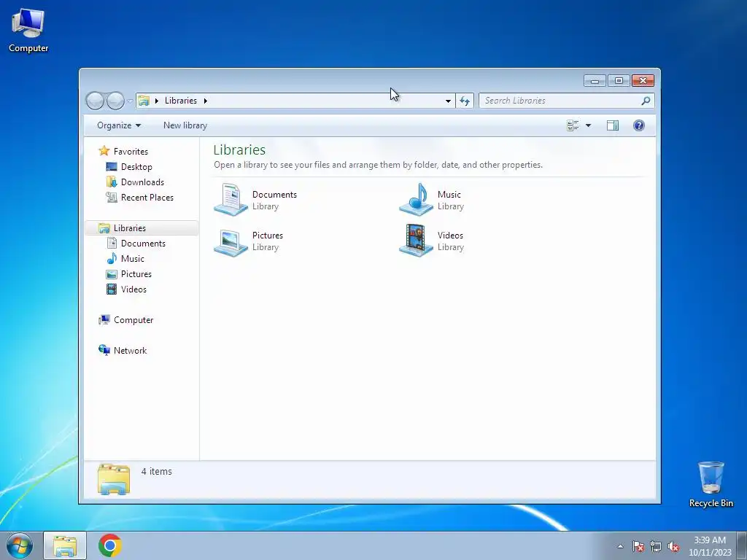The width and height of the screenshot is (747, 560).
Task: Select Desktop under Favorites
Action: (136, 167)
